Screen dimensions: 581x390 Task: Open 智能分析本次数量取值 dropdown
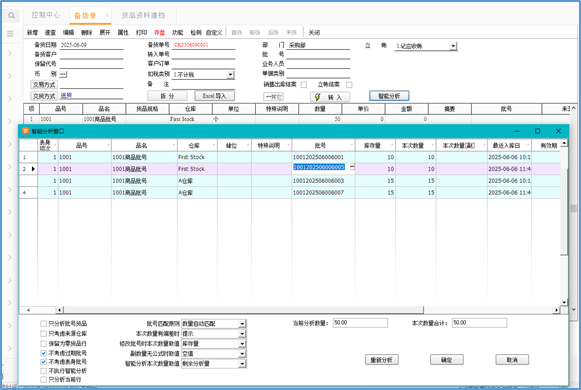click(x=242, y=364)
